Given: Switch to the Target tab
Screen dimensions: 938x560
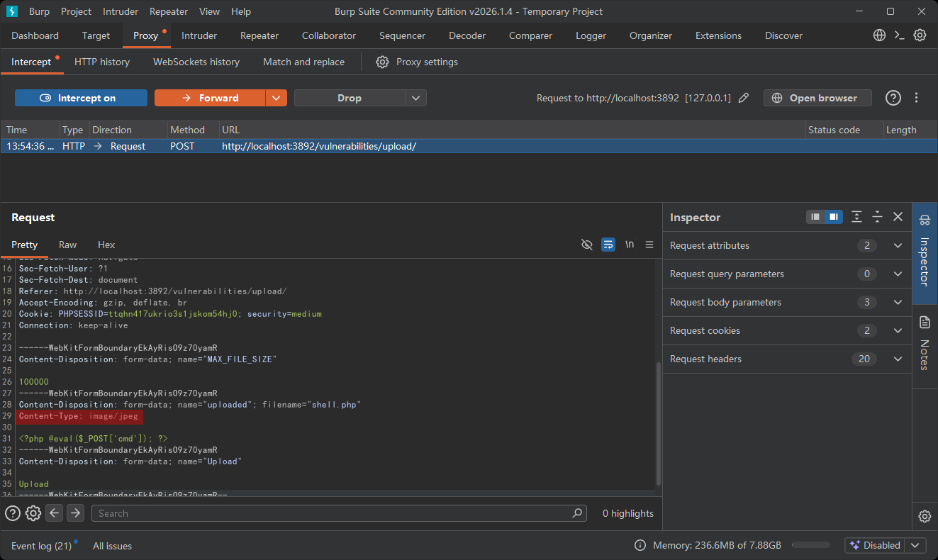Looking at the screenshot, I should 96,35.
